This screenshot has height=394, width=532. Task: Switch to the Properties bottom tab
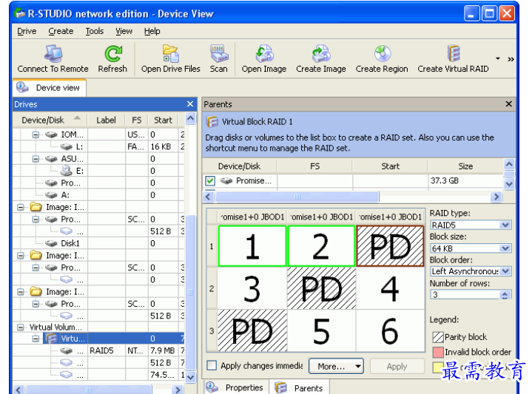coord(237,387)
